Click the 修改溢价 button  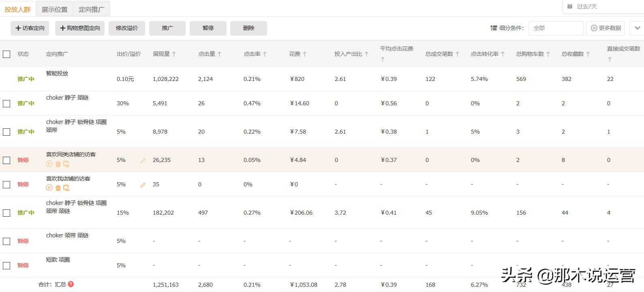(x=127, y=28)
